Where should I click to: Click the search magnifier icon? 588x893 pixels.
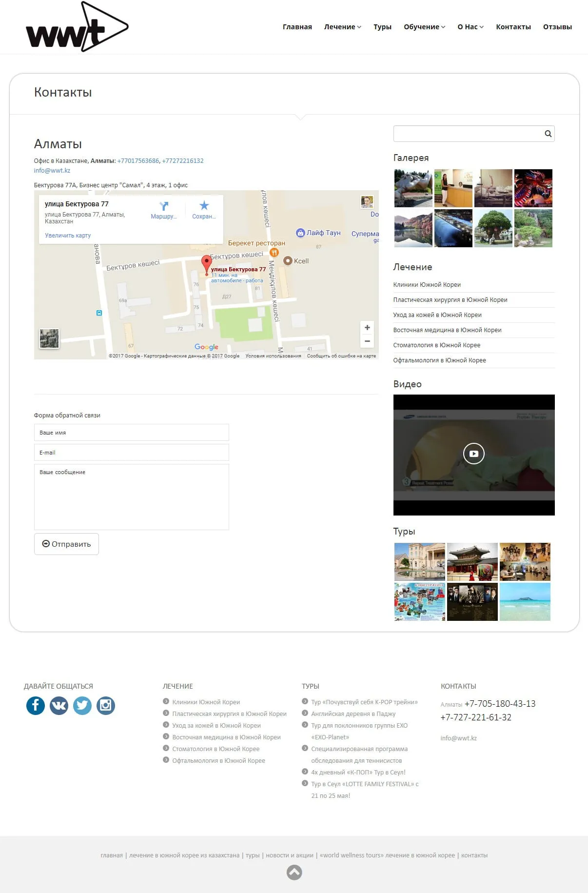[x=548, y=134]
